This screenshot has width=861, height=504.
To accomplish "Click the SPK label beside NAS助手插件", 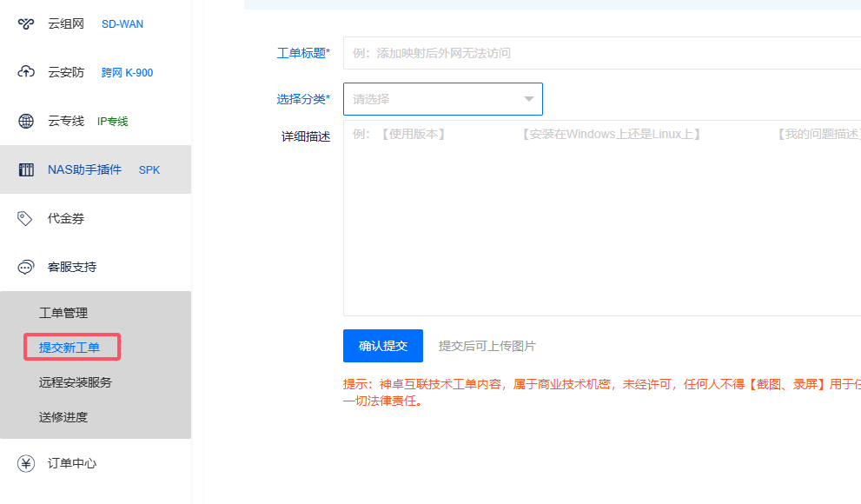I will coord(149,170).
